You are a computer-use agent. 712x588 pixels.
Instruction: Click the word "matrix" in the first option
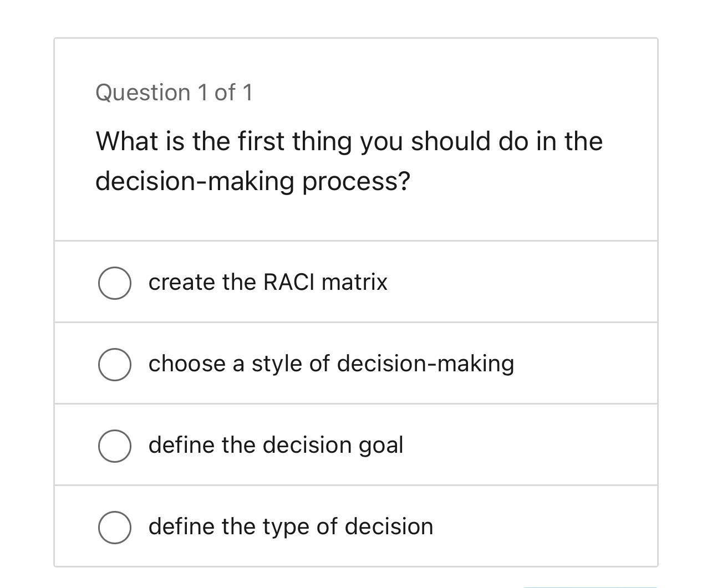[x=354, y=282]
